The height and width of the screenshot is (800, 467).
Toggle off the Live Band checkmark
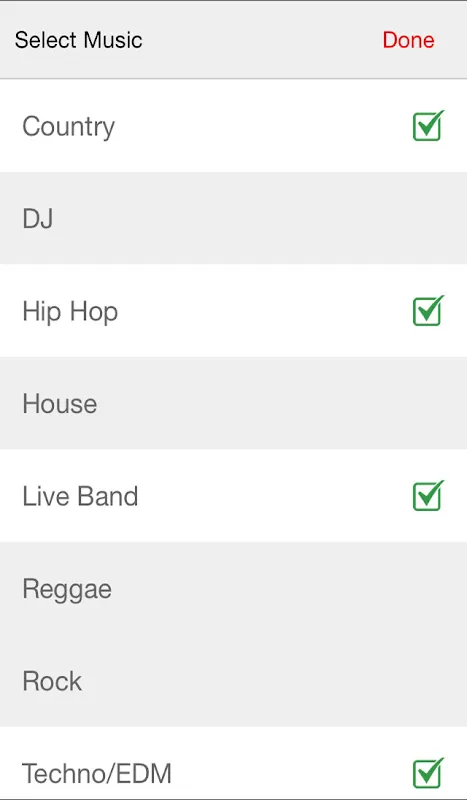[x=428, y=495]
